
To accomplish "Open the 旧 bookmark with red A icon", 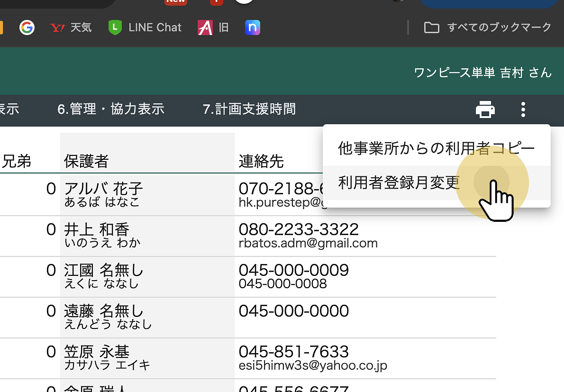I will (213, 27).
